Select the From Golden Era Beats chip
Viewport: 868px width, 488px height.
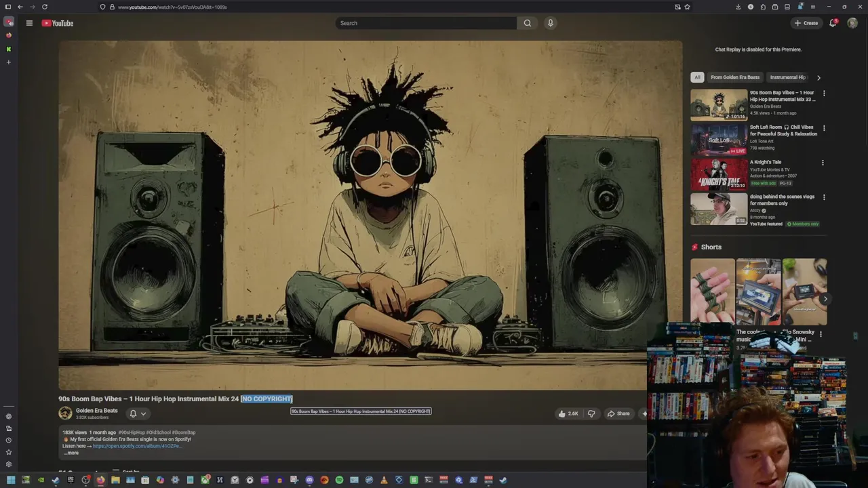click(735, 77)
